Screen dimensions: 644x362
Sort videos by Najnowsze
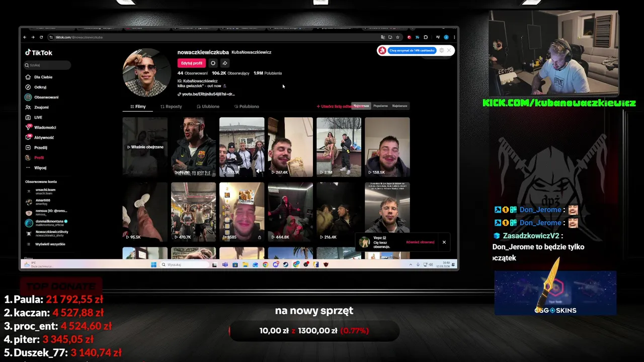click(361, 106)
